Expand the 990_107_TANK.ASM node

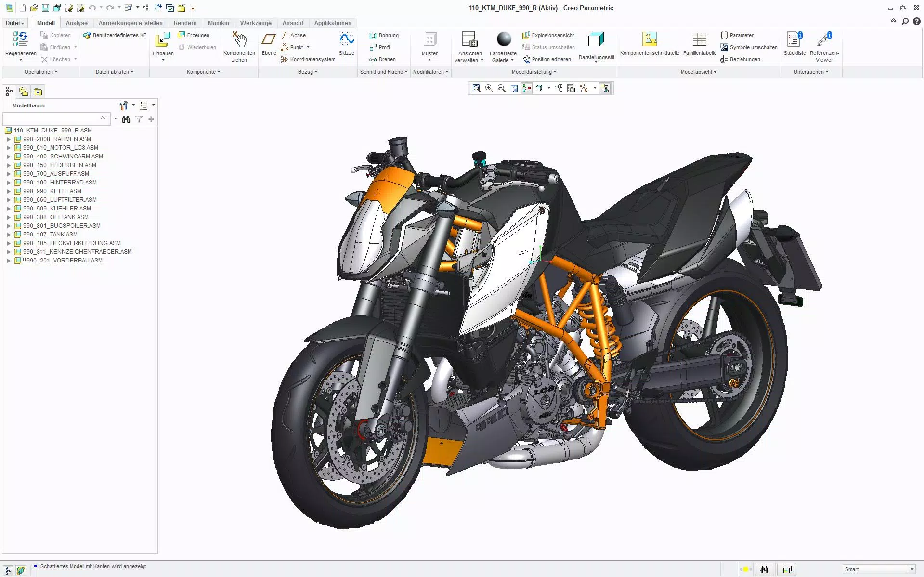coord(9,235)
